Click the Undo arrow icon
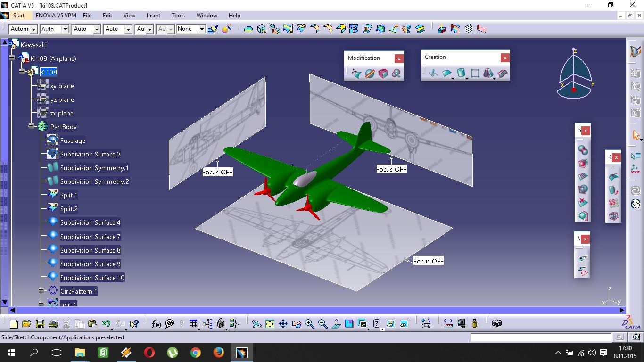Screen dimensions: 644x362 coord(106,324)
